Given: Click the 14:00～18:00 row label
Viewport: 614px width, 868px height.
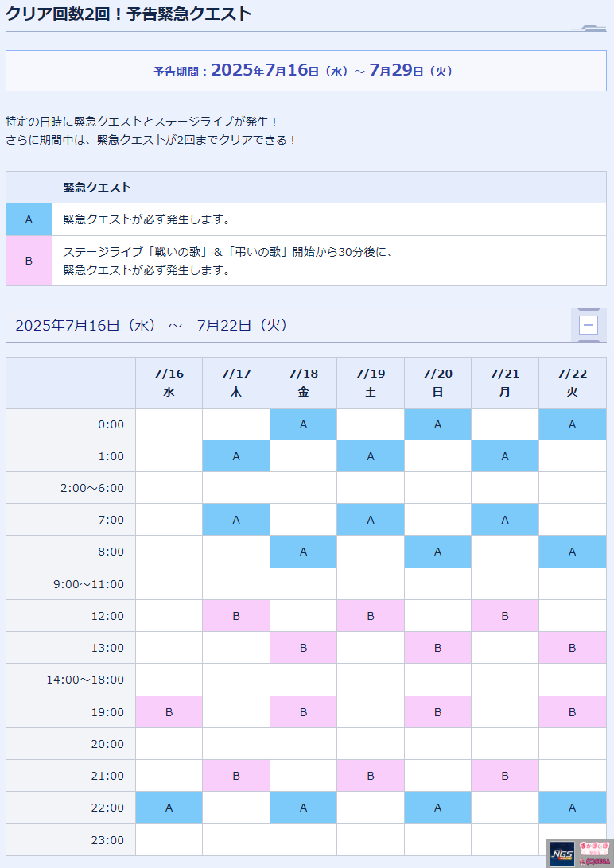Looking at the screenshot, I should point(85,680).
